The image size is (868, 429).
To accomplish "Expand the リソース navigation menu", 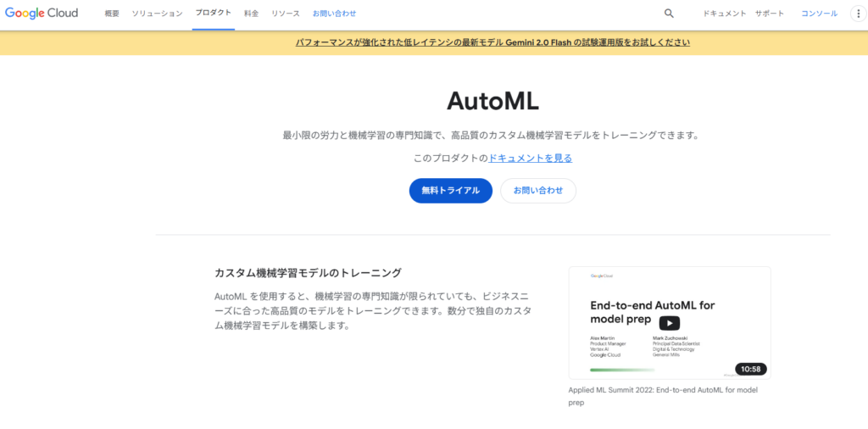I will 286,14.
